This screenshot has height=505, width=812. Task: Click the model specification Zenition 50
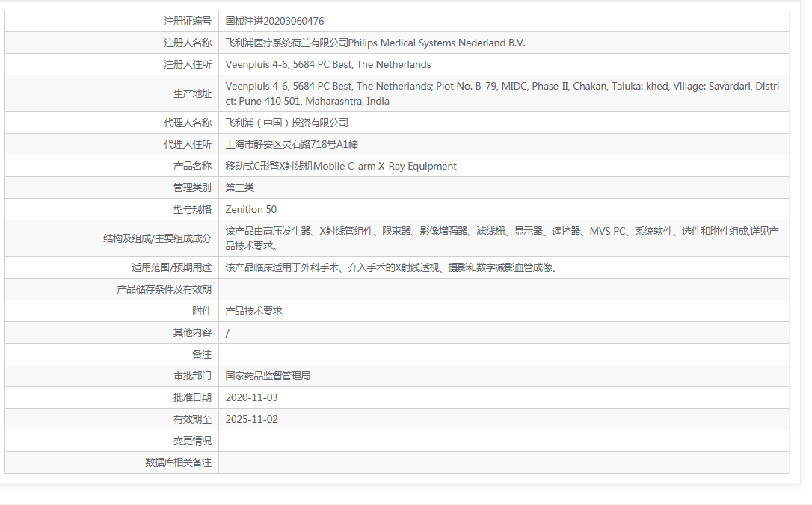coord(250,209)
